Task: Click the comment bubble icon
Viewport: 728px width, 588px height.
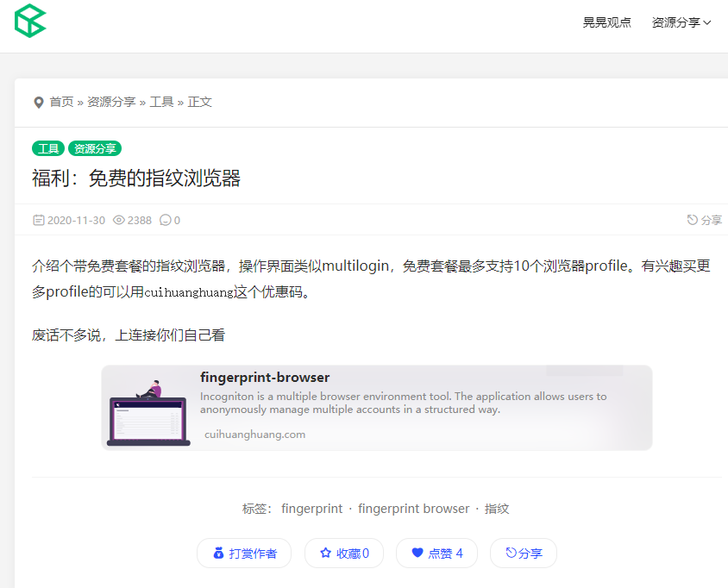Action: pos(165,220)
